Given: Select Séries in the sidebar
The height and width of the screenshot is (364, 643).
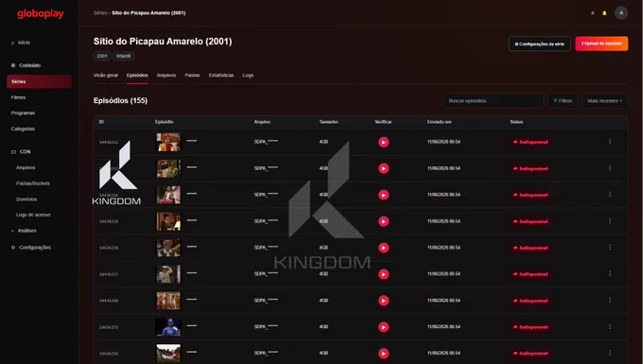Looking at the screenshot, I should coord(39,81).
